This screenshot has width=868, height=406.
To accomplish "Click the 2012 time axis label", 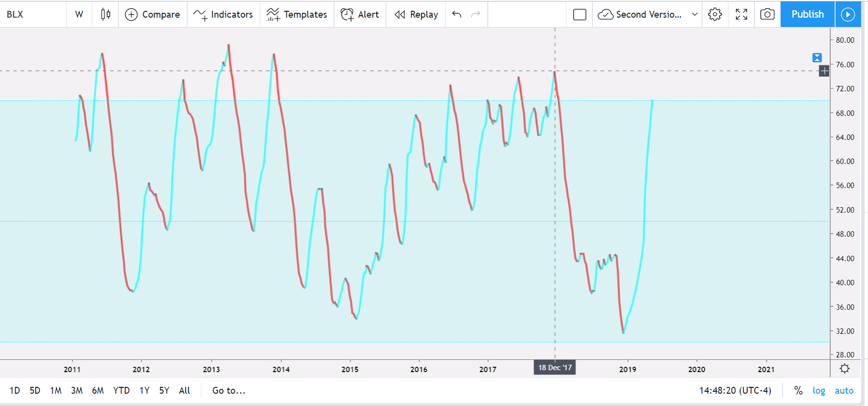I will point(141,370).
